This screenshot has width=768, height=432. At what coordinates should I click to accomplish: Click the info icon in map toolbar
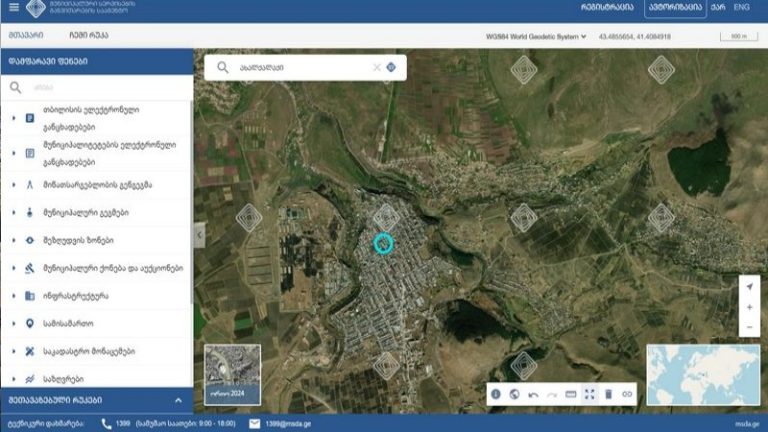click(x=496, y=394)
